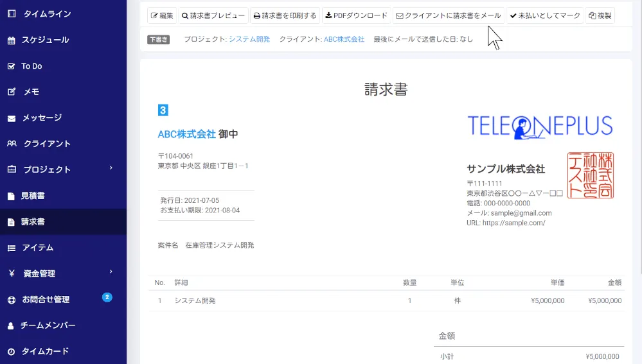Click the 複製 duplicate button
The image size is (642, 364).
[600, 15]
